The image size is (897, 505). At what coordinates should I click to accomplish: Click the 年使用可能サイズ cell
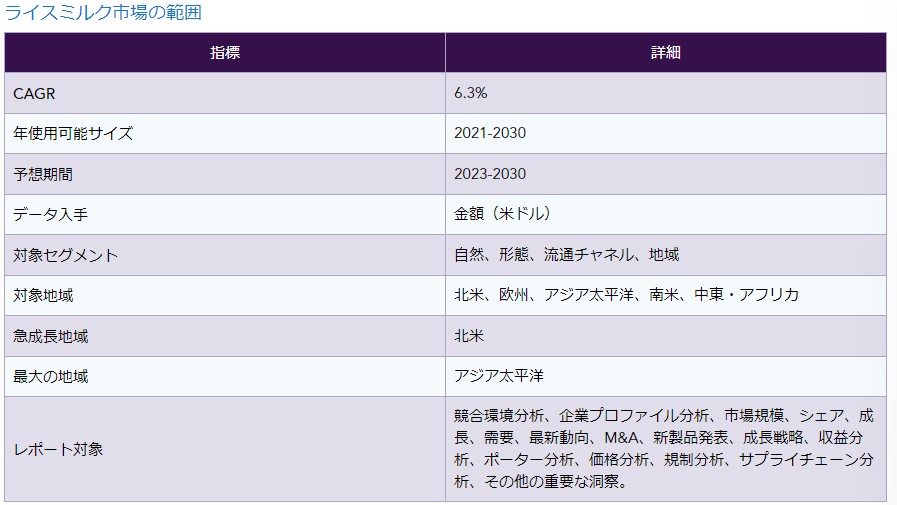225,133
